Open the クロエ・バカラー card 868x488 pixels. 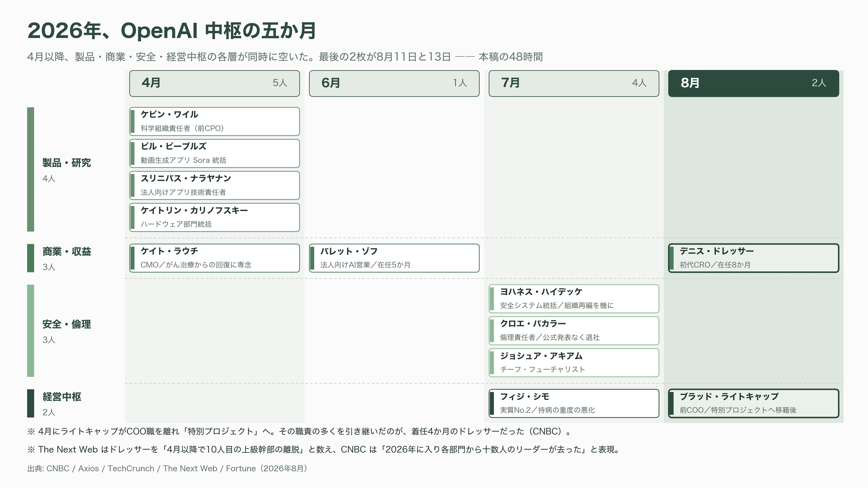pos(573,331)
